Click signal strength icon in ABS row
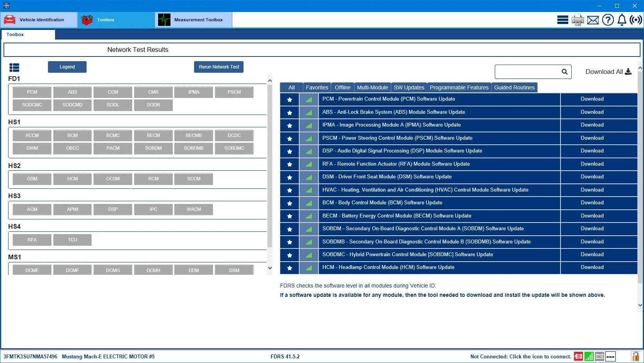 pos(309,113)
